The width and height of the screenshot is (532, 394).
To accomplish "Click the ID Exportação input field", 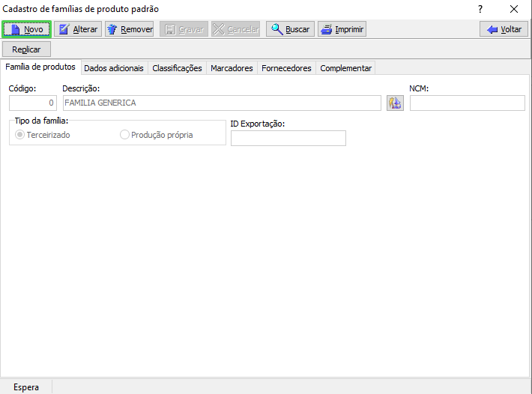I will 288,138.
